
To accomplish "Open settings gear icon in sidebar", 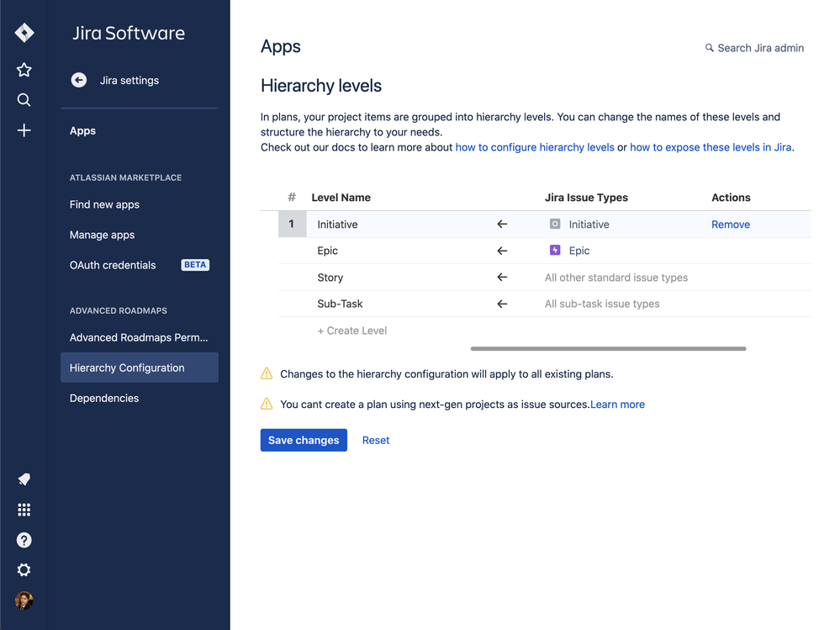I will (24, 570).
